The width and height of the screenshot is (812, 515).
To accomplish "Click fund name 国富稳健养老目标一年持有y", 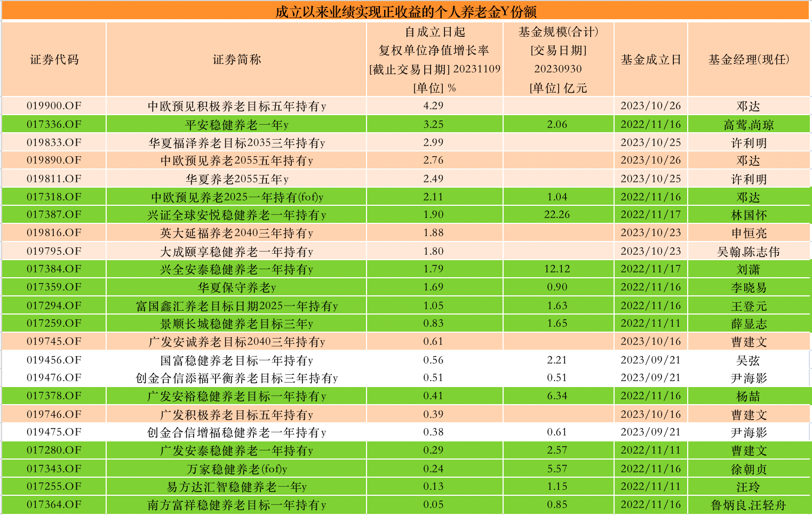I will (237, 360).
